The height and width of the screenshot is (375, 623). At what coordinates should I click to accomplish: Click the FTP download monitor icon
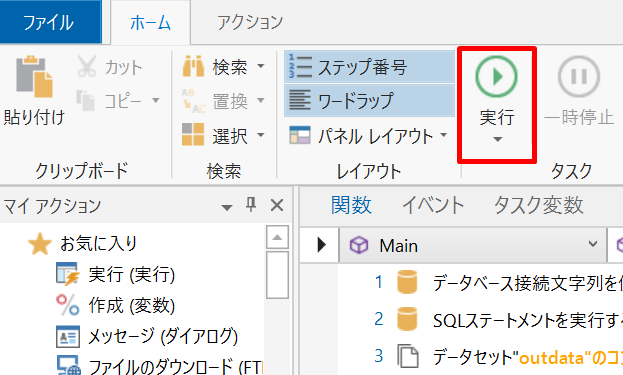(x=68, y=365)
